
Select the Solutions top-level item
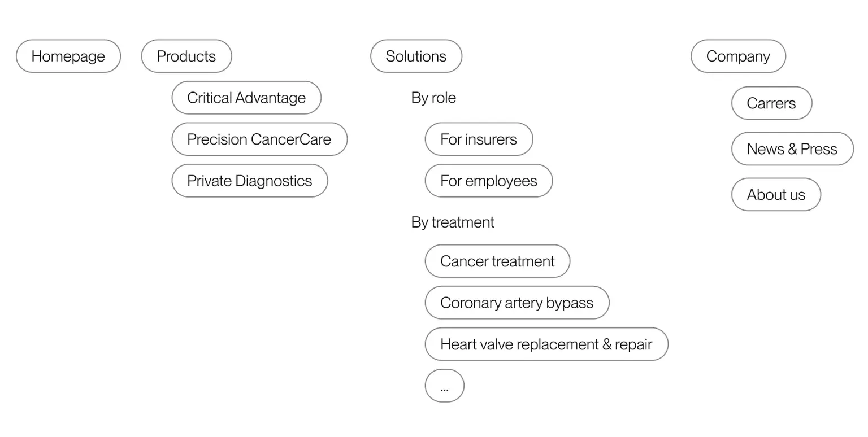pos(416,56)
